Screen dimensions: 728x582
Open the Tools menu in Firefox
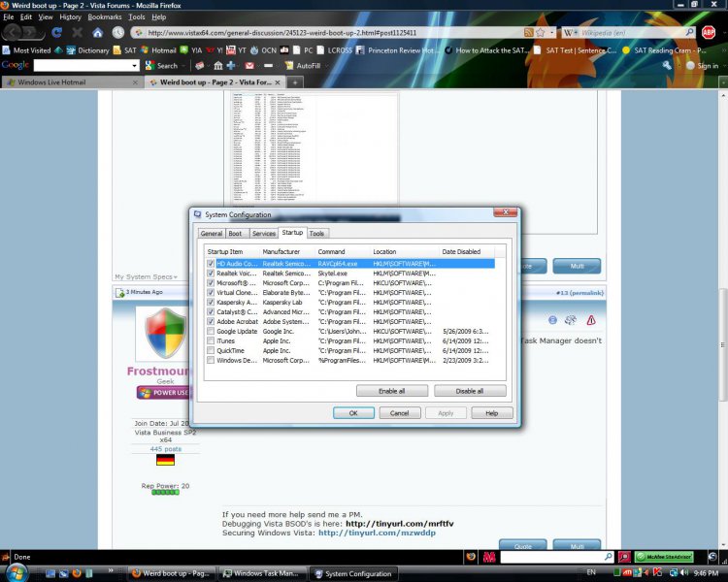[137, 16]
